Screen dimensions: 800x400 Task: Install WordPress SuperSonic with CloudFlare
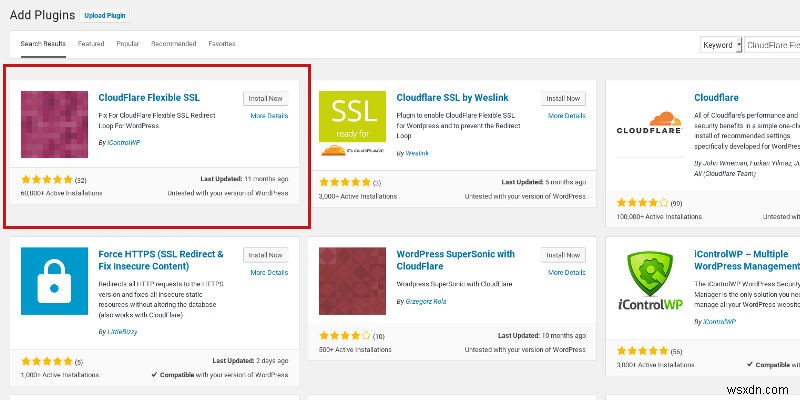[563, 254]
